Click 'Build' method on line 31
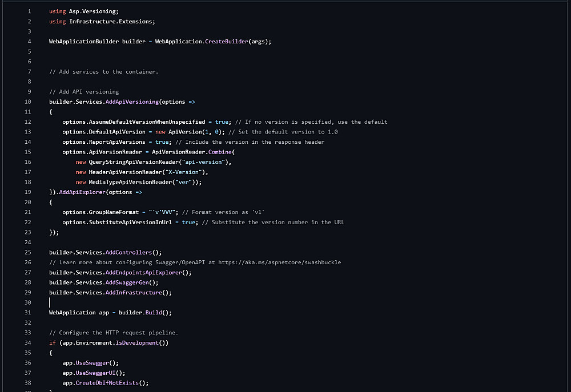The image size is (571, 392). 154,312
